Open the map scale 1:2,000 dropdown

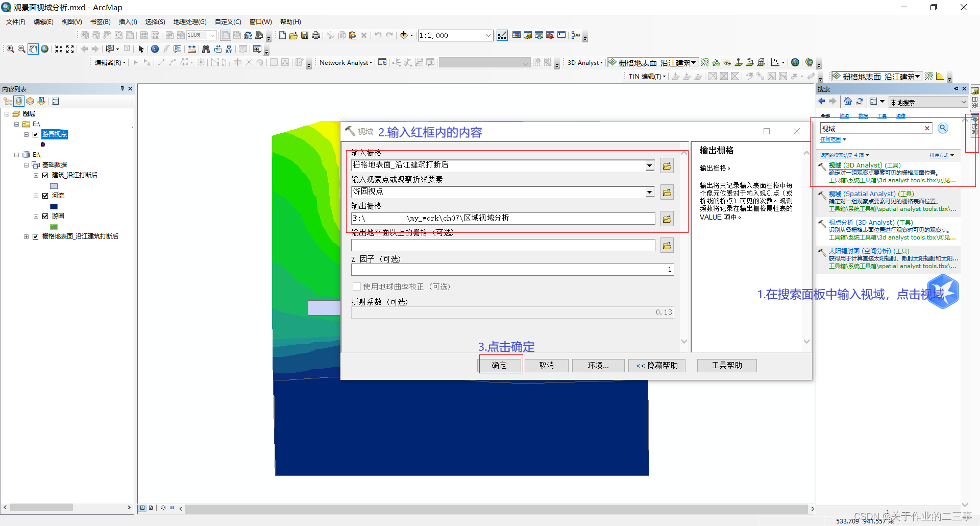click(x=488, y=35)
